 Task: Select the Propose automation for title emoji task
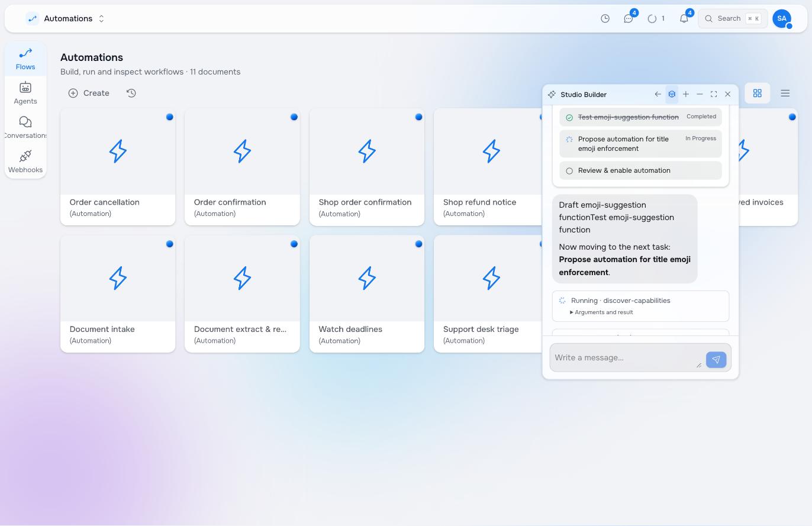click(640, 144)
